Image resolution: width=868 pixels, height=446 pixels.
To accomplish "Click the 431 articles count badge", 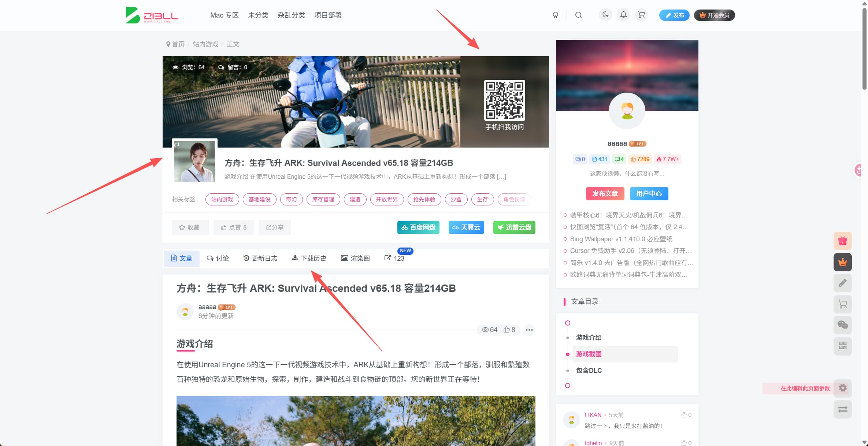I will point(600,159).
